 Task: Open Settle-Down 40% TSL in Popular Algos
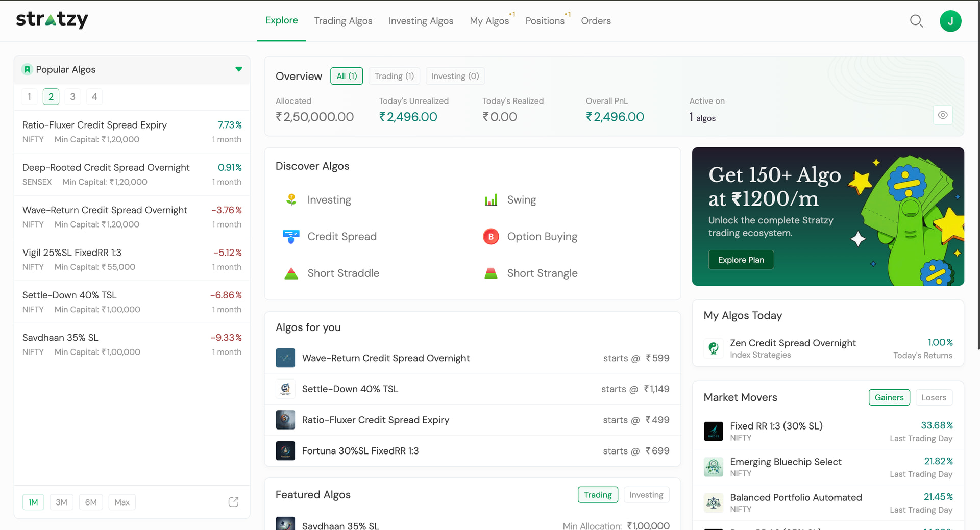(x=132, y=302)
